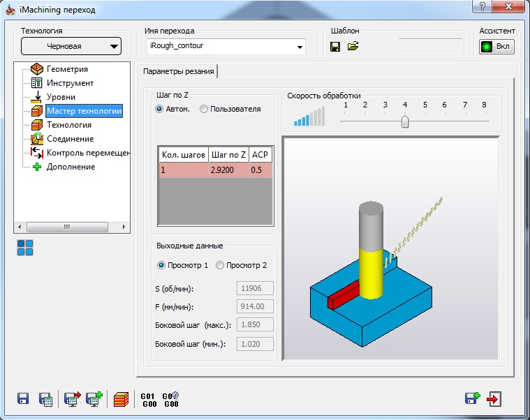Click the G01 G00 G-code icon
The height and width of the screenshot is (420, 530).
(x=149, y=400)
